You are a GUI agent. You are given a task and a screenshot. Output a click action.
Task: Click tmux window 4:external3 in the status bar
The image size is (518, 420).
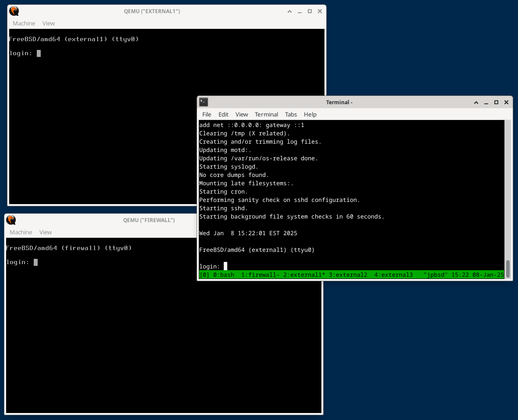click(x=394, y=275)
